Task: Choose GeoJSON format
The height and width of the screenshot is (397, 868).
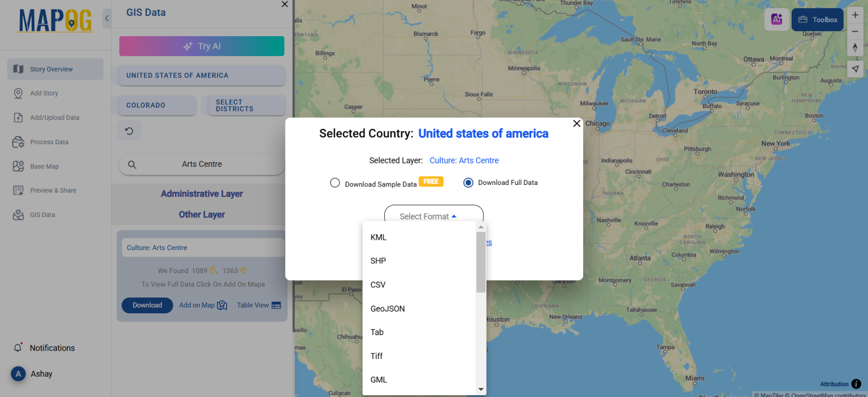Action: click(419, 309)
